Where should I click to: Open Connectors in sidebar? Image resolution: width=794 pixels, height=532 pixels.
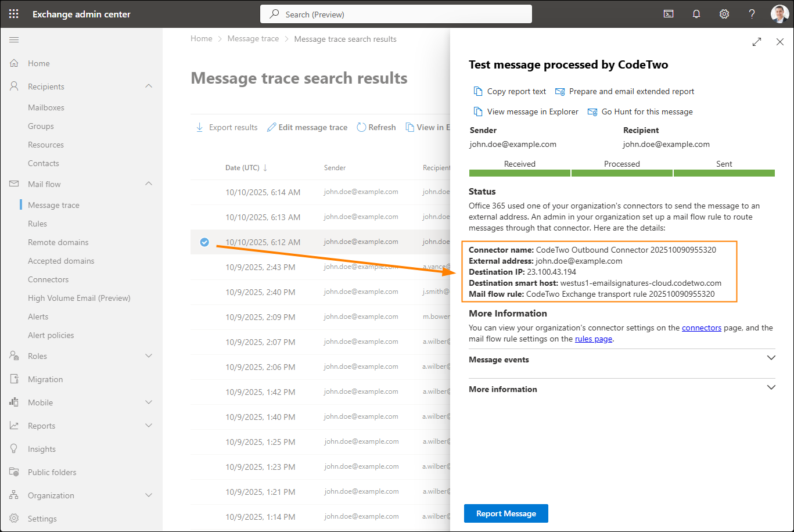click(x=48, y=279)
